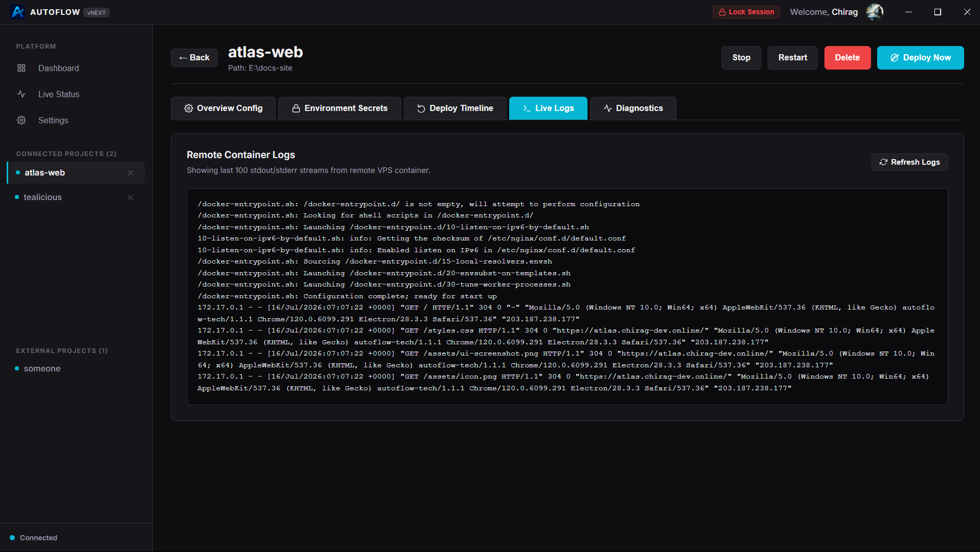This screenshot has width=980, height=552.
Task: Click the lock icon in Lock Session
Action: (x=722, y=12)
